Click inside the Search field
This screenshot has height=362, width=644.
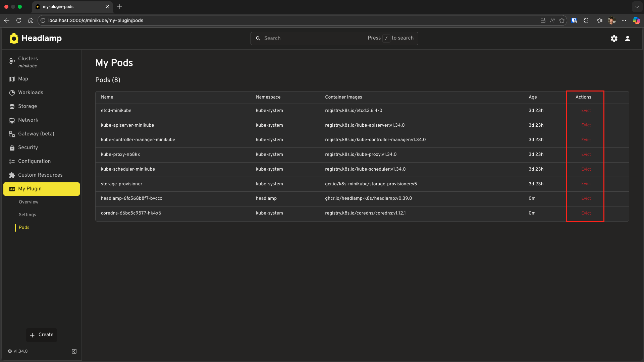click(312, 38)
